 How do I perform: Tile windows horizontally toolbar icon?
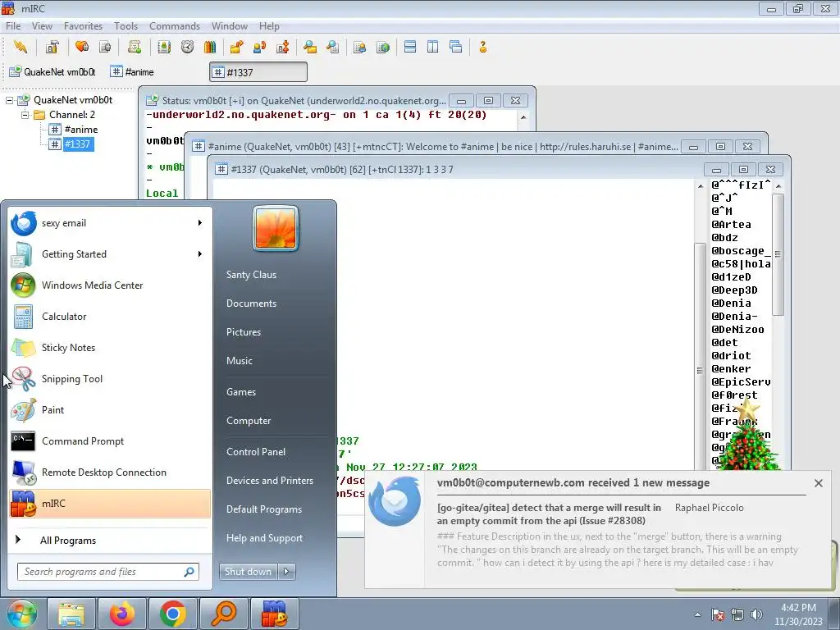point(410,47)
